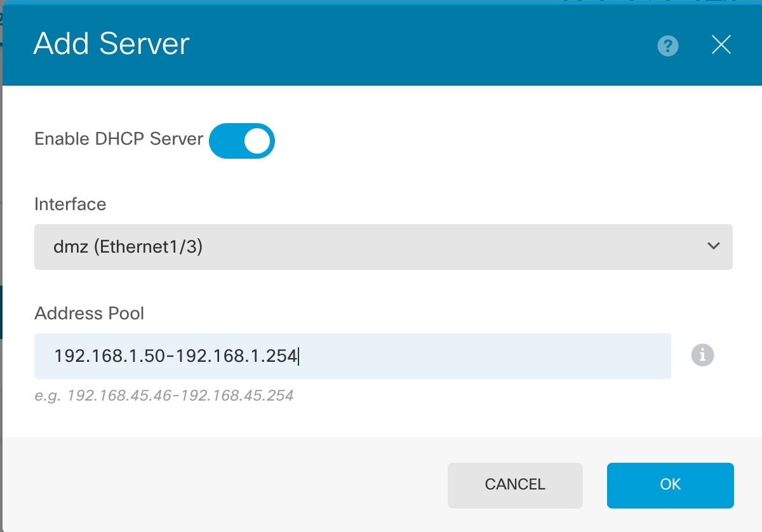
Task: Disable the Enable DHCP Server toggle
Action: click(x=242, y=141)
